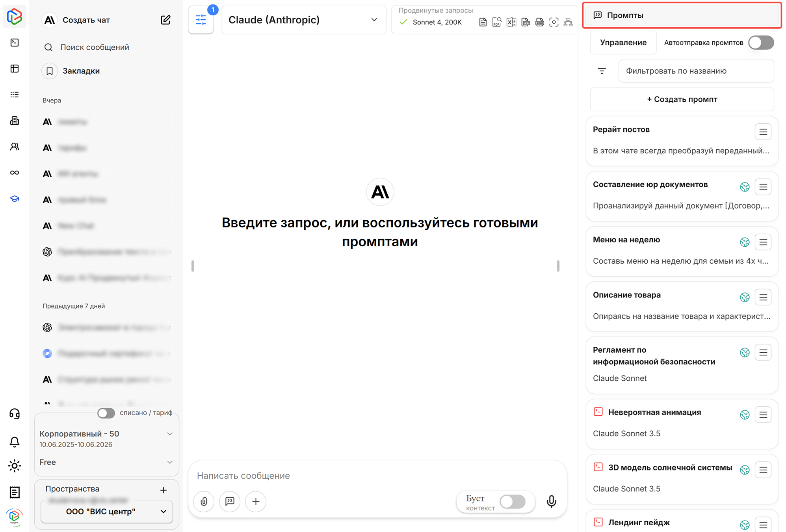Click the left panel resize handle
Screen dimensions: 786x532
click(192, 266)
